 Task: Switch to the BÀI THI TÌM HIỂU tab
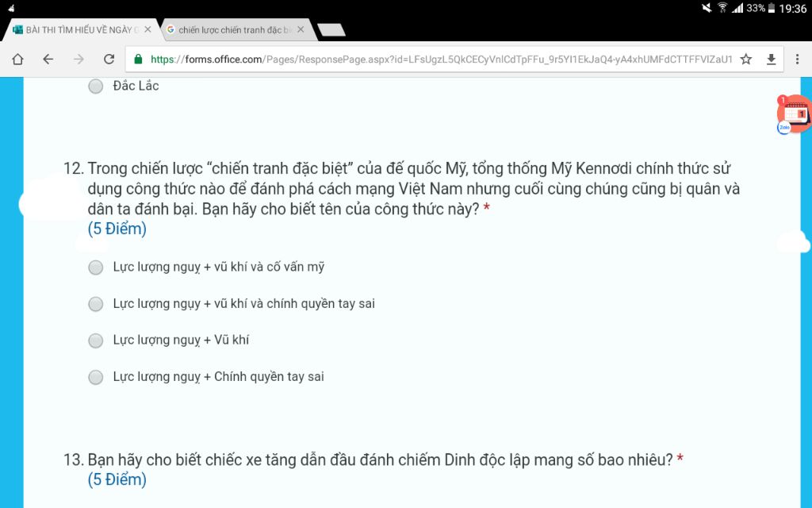(x=75, y=30)
